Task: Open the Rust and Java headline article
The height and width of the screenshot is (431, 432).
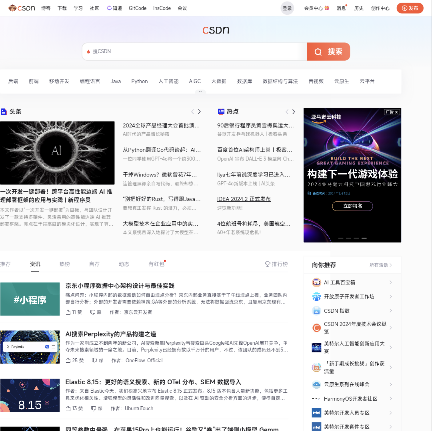Action: pos(161,199)
